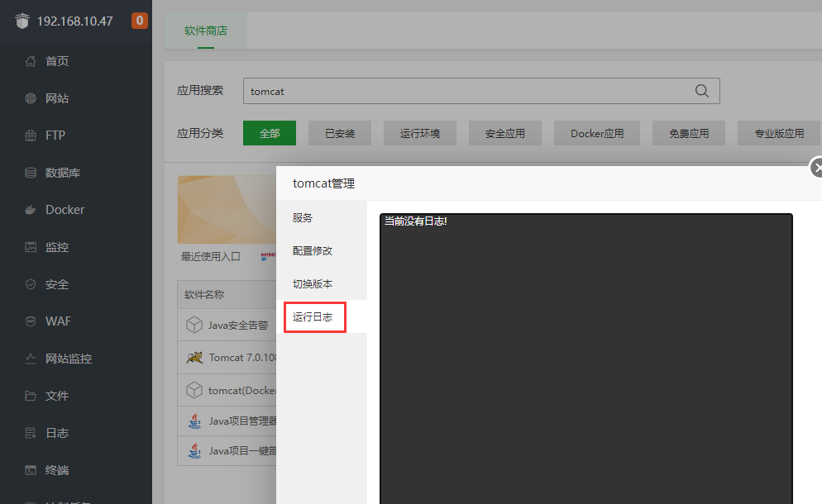Screen dimensions: 822x504
Task: Click the 192.168.10.47 server address
Action: click(x=75, y=21)
